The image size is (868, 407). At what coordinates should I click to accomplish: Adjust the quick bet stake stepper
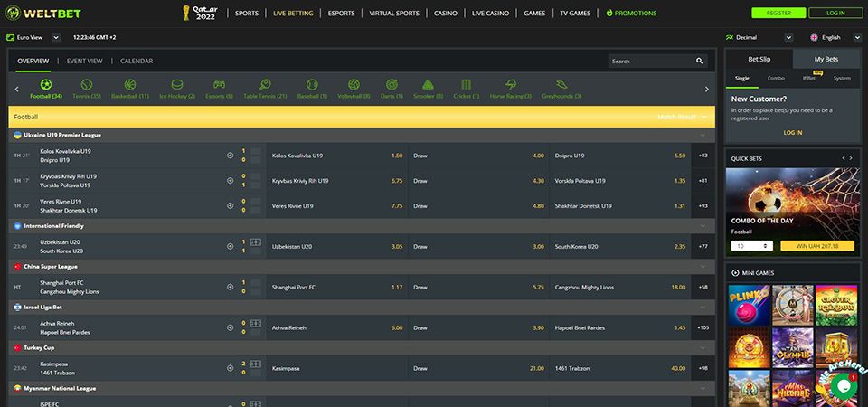(766, 246)
